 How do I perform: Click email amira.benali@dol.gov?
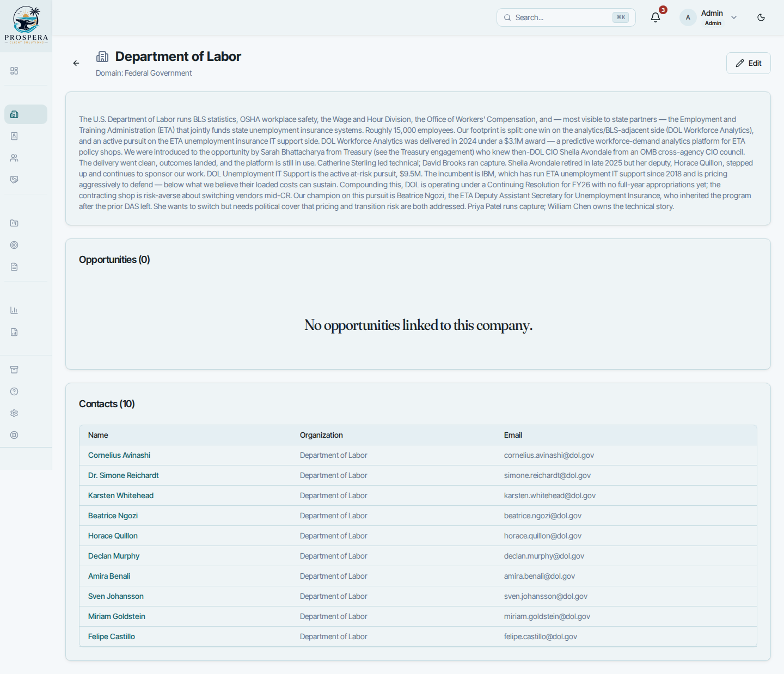coord(540,576)
